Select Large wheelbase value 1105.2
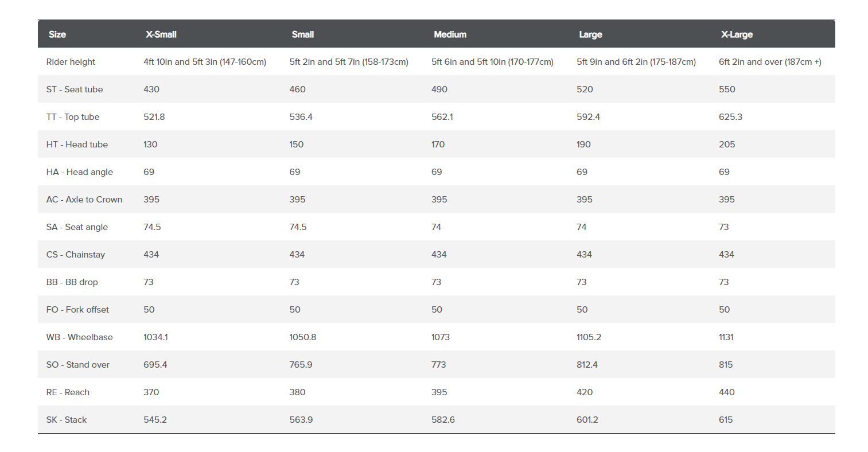 click(589, 337)
